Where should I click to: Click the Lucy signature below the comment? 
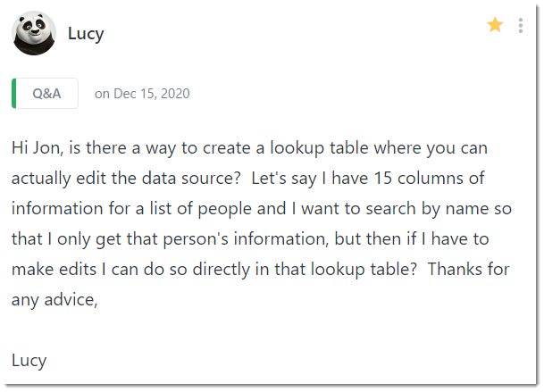(29, 361)
